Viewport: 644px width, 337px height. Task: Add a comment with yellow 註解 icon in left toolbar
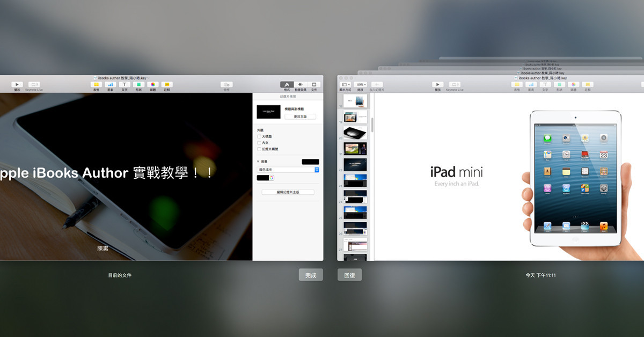pyautogui.click(x=167, y=84)
